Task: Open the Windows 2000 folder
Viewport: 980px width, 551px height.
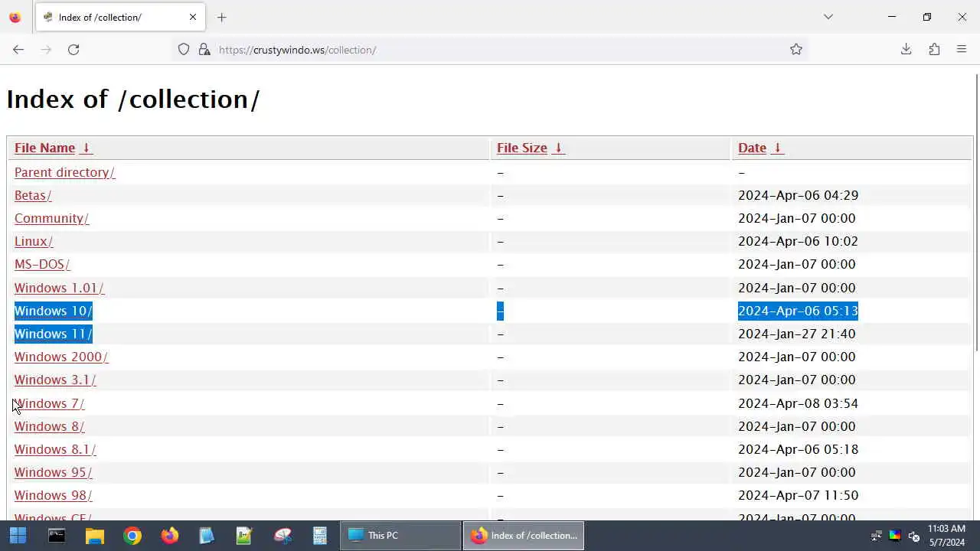Action: coord(61,357)
